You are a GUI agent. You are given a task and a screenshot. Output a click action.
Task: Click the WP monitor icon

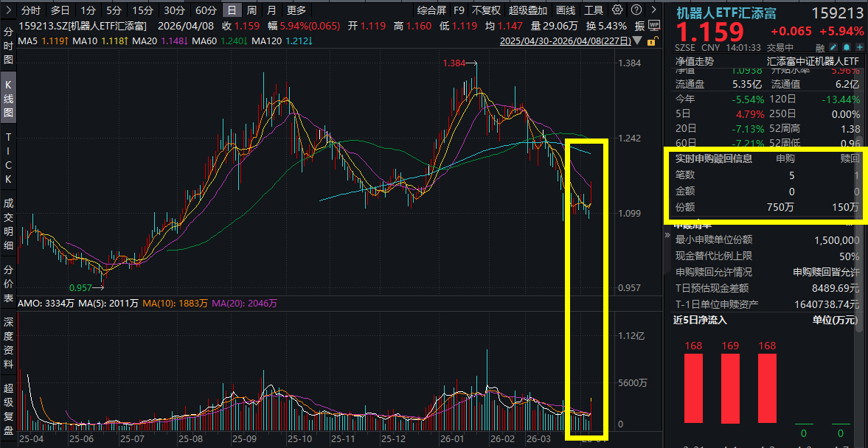coord(654,25)
